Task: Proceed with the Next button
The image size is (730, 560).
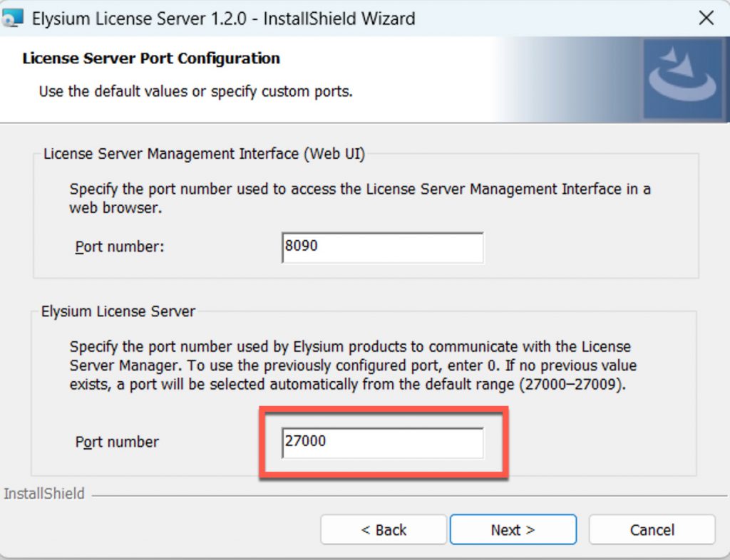Action: click(x=513, y=530)
